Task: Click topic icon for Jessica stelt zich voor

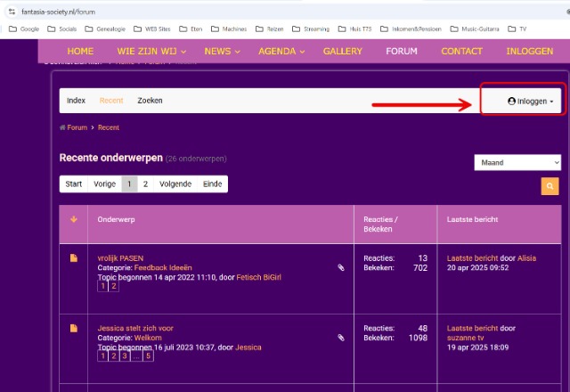Action: (73, 329)
